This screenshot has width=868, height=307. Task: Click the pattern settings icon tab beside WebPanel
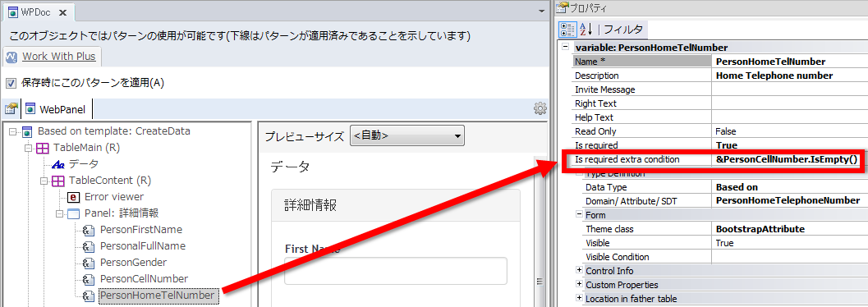click(x=11, y=108)
